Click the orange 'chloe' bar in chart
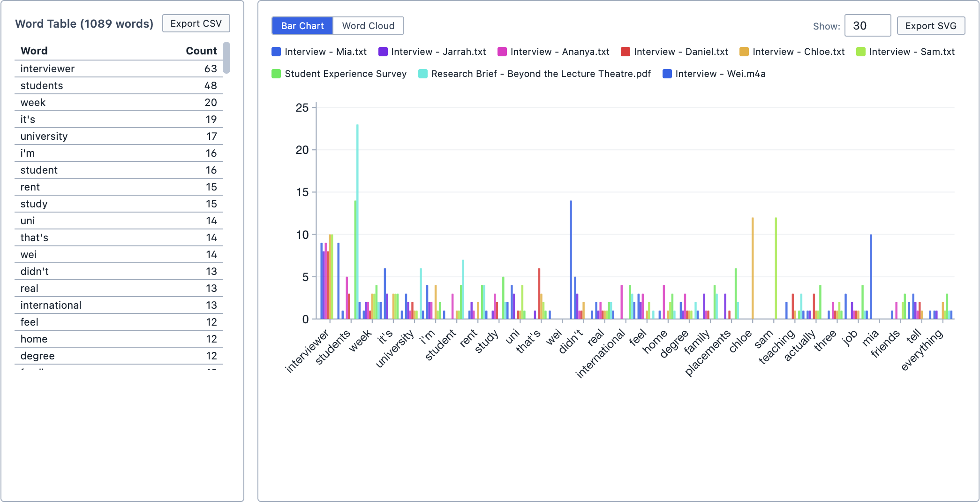The width and height of the screenshot is (980, 503). click(753, 268)
